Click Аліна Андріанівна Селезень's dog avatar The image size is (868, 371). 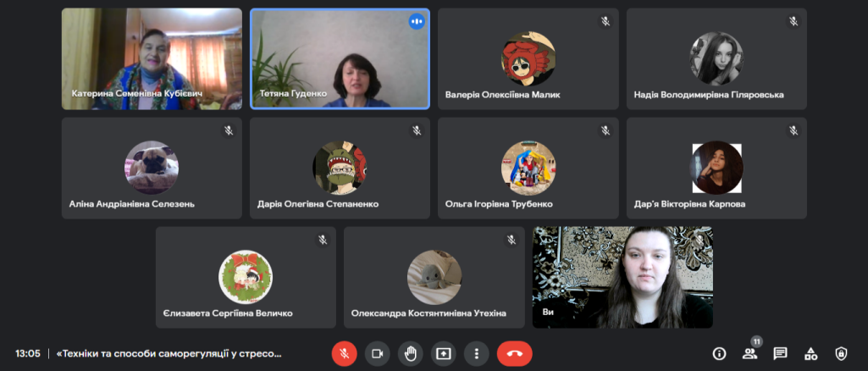coord(152,168)
